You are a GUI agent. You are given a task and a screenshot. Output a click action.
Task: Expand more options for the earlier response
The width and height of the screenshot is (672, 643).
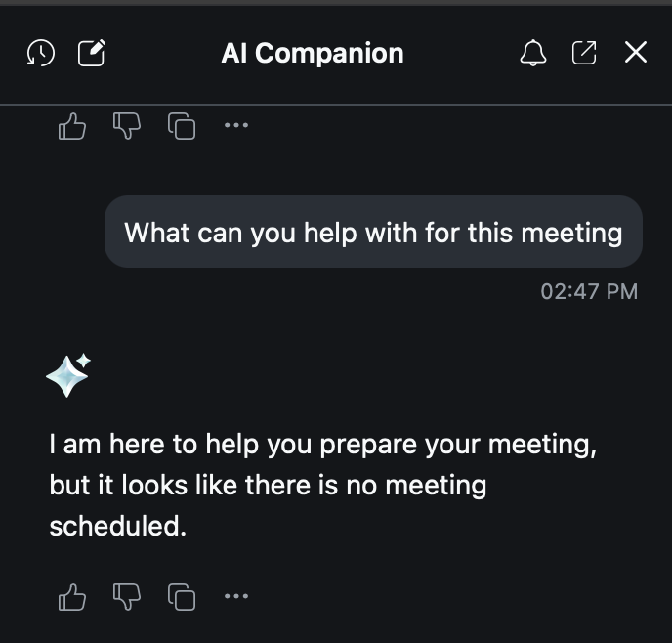pos(236,126)
